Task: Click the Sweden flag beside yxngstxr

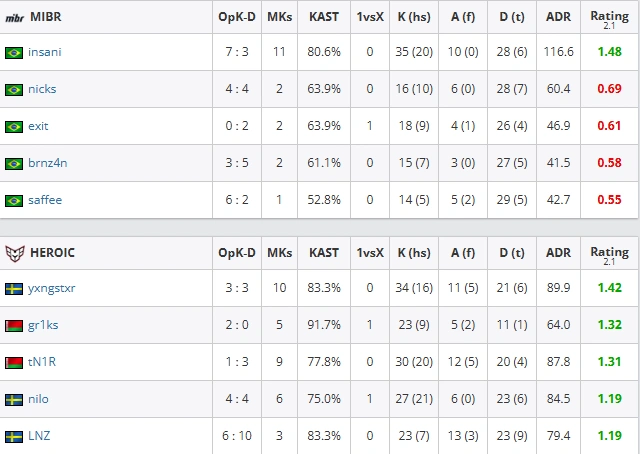Action: point(14,289)
